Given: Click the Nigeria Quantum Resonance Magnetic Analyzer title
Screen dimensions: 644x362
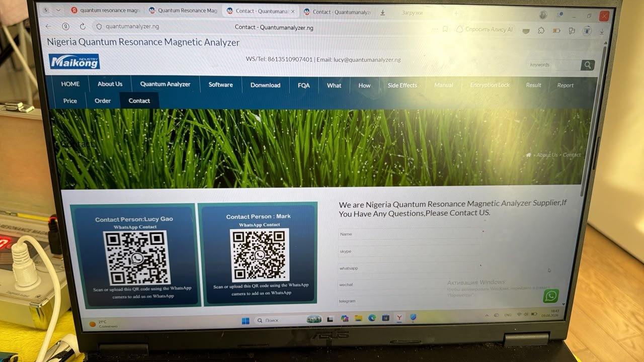Looking at the screenshot, I should coord(143,42).
